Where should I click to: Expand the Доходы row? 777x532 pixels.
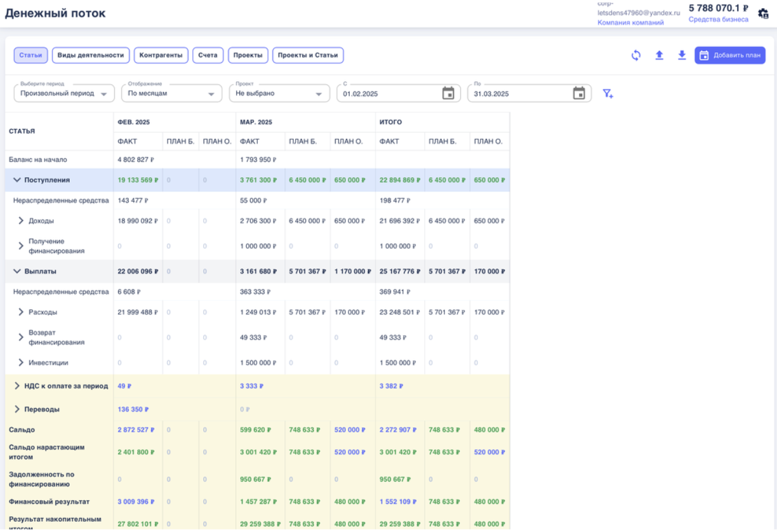tap(21, 221)
